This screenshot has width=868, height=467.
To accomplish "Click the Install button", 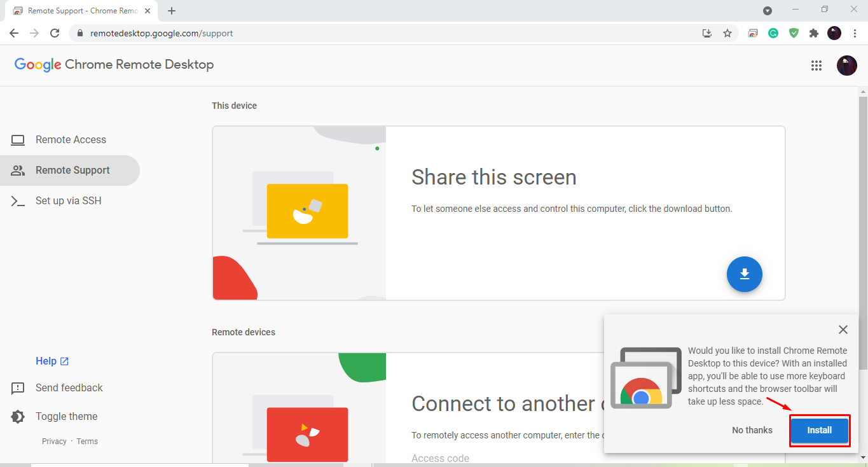I will point(820,430).
